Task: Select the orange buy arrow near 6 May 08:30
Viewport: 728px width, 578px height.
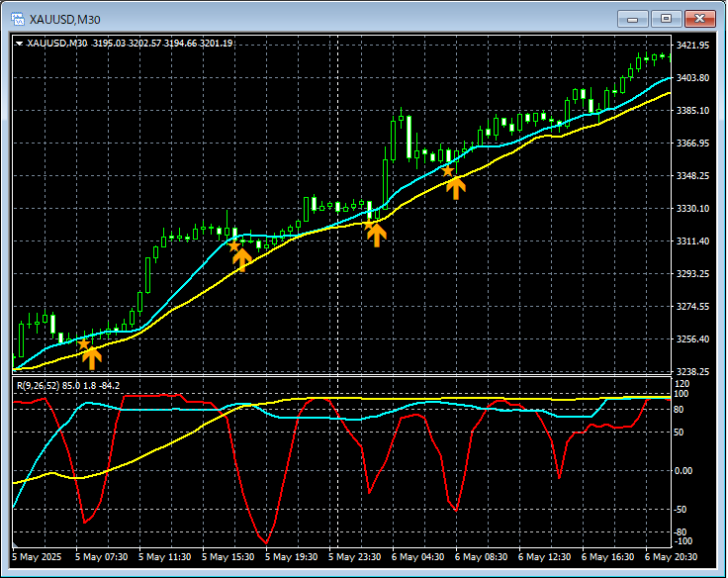Action: (456, 188)
